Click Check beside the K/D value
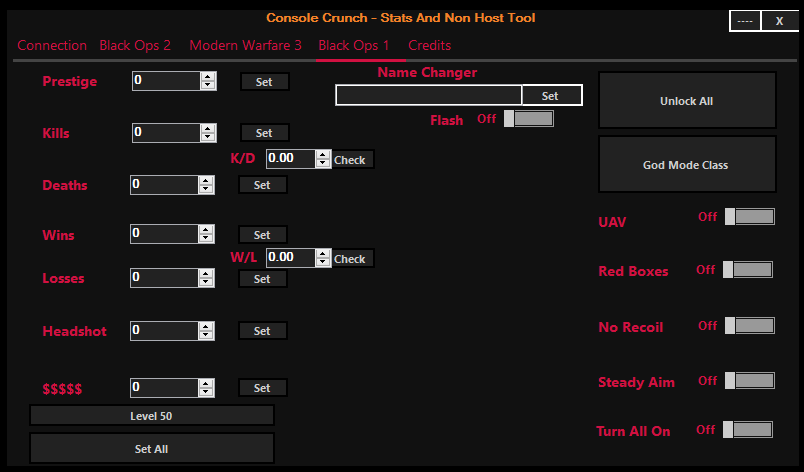The image size is (804, 472). (x=353, y=159)
